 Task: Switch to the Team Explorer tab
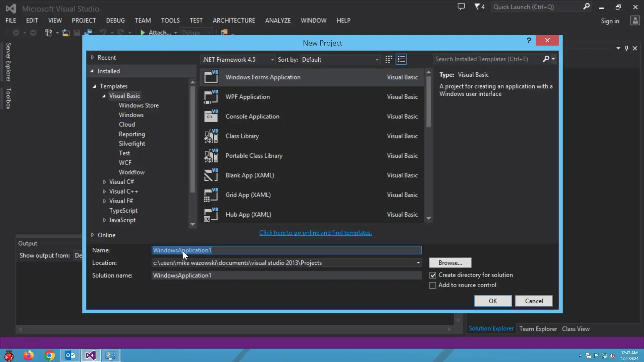pos(538,329)
